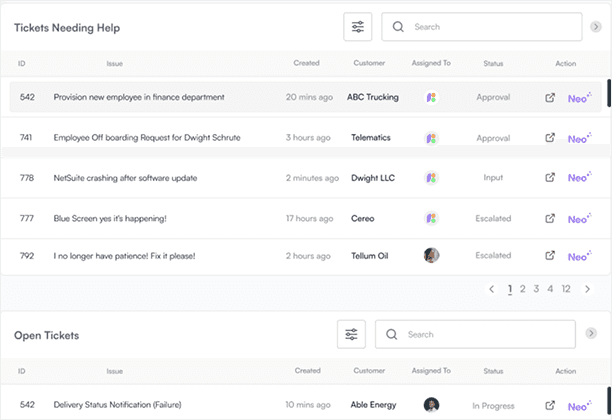Click Input status of ticket 778
Viewport: 612px width, 420px height.
coord(493,178)
